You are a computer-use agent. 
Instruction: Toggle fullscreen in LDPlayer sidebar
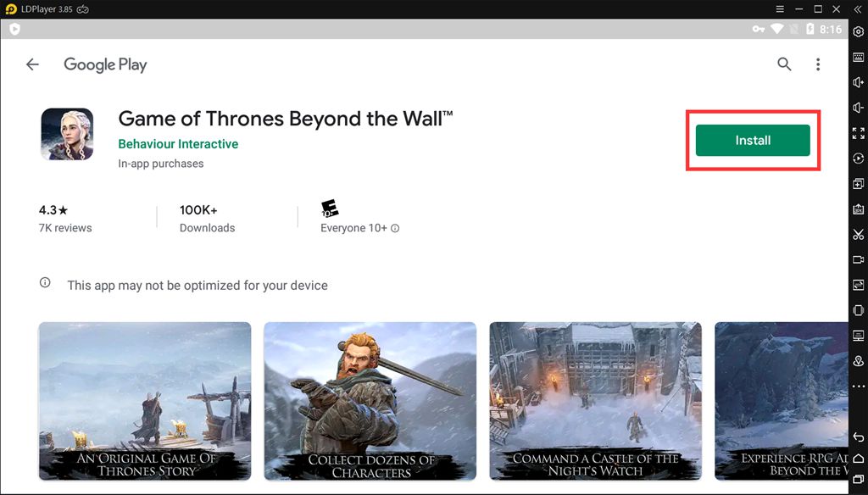coord(858,133)
